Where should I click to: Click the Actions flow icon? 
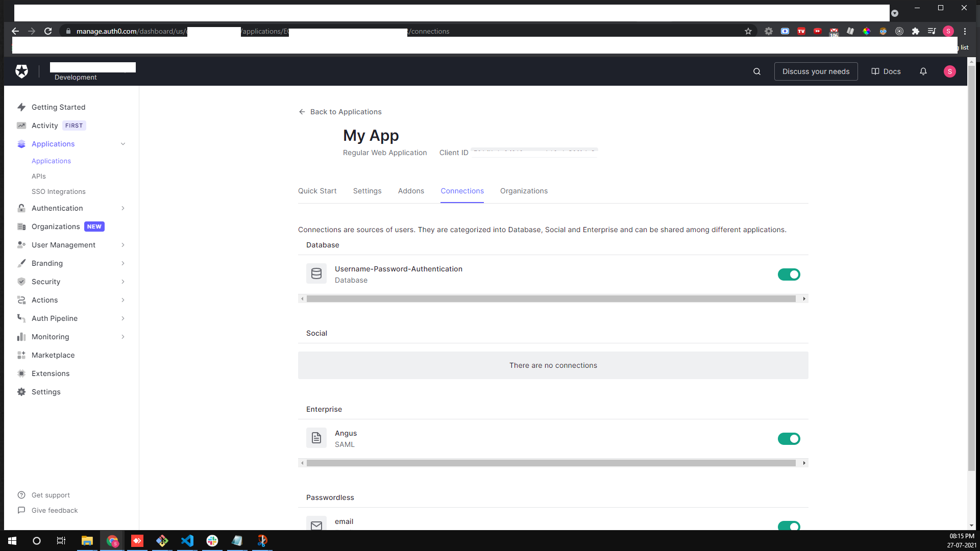21,300
